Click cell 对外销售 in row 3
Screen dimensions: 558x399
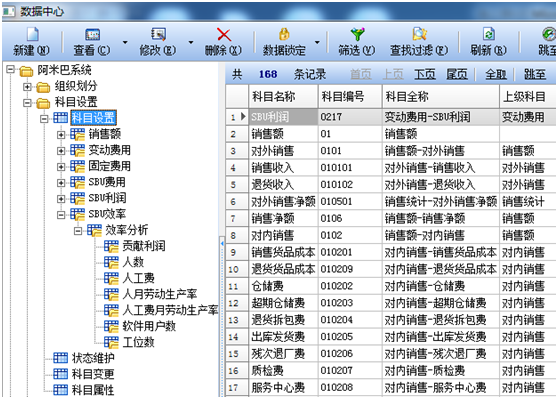click(x=283, y=151)
